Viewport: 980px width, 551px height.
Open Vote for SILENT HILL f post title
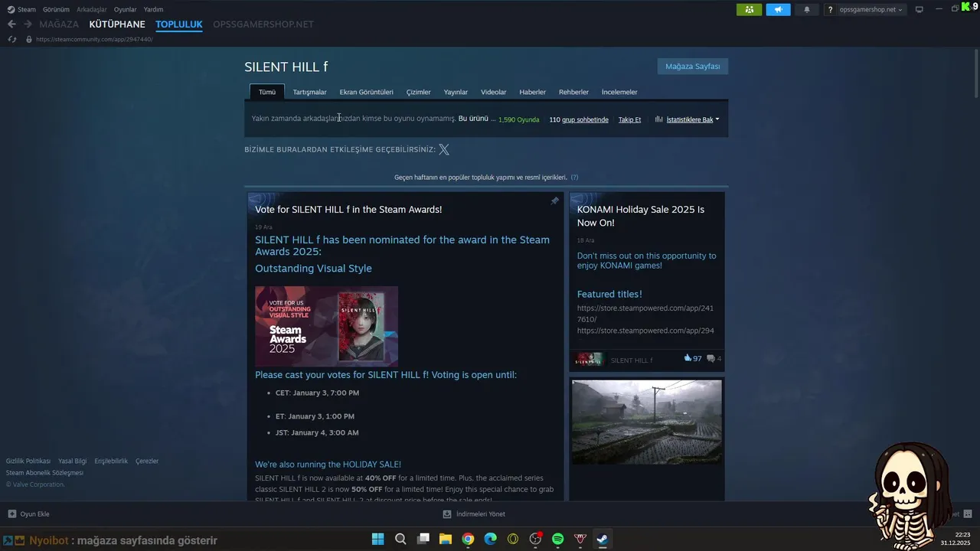(x=348, y=209)
